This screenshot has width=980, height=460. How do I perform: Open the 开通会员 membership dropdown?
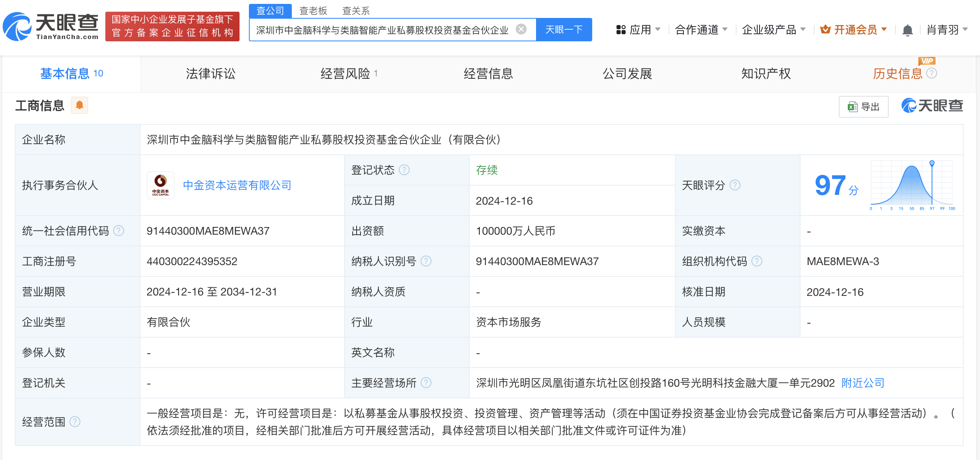(x=853, y=30)
